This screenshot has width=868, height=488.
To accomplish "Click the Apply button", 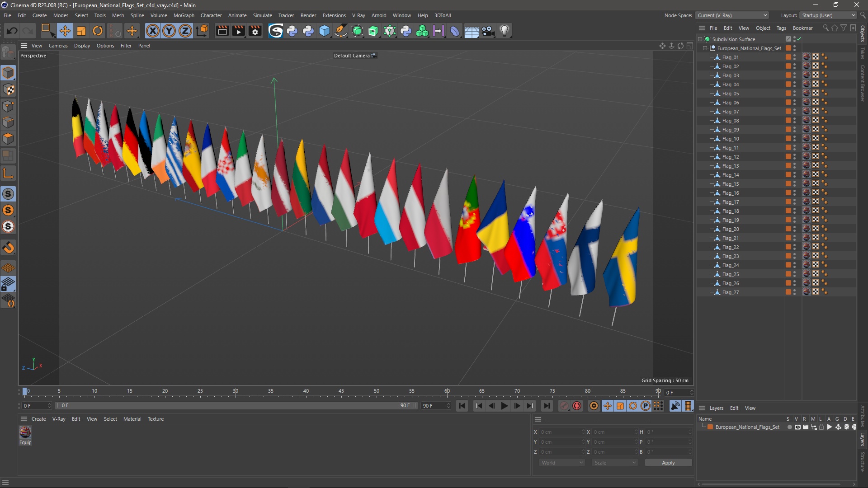I will [668, 463].
